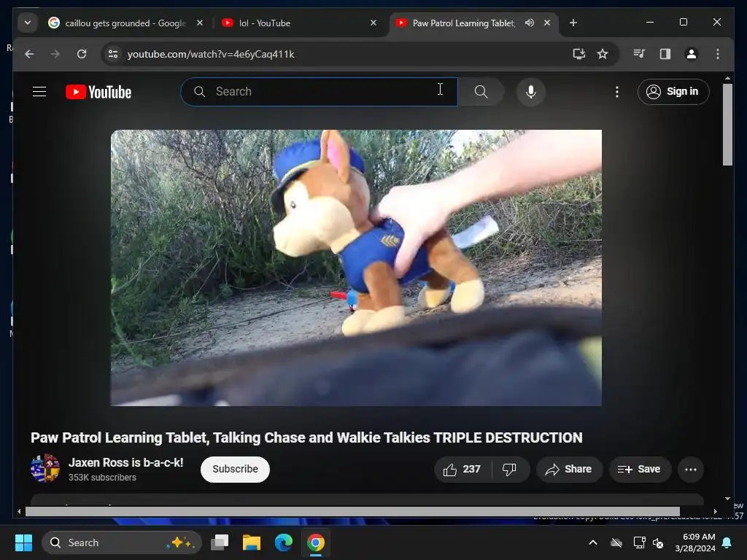Like the video with thumbs up

(462, 470)
